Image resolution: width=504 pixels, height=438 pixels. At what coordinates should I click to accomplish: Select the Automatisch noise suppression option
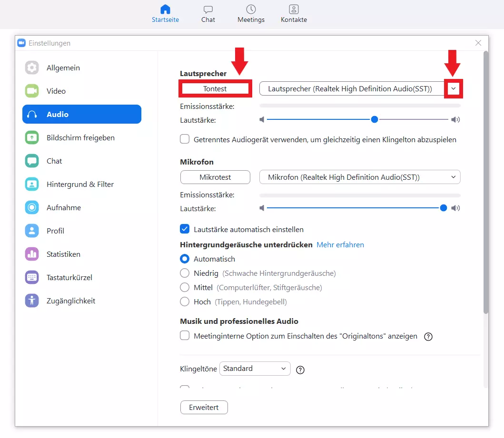point(185,259)
